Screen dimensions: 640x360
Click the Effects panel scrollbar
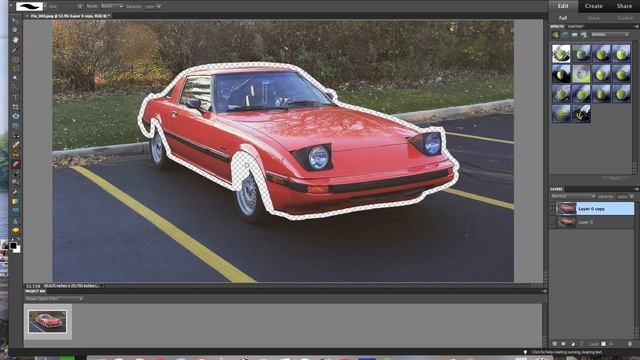point(635,108)
